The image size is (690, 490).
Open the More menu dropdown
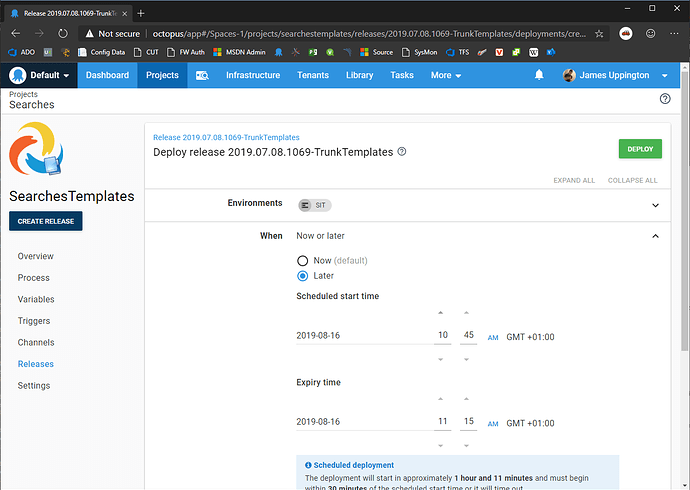[446, 75]
